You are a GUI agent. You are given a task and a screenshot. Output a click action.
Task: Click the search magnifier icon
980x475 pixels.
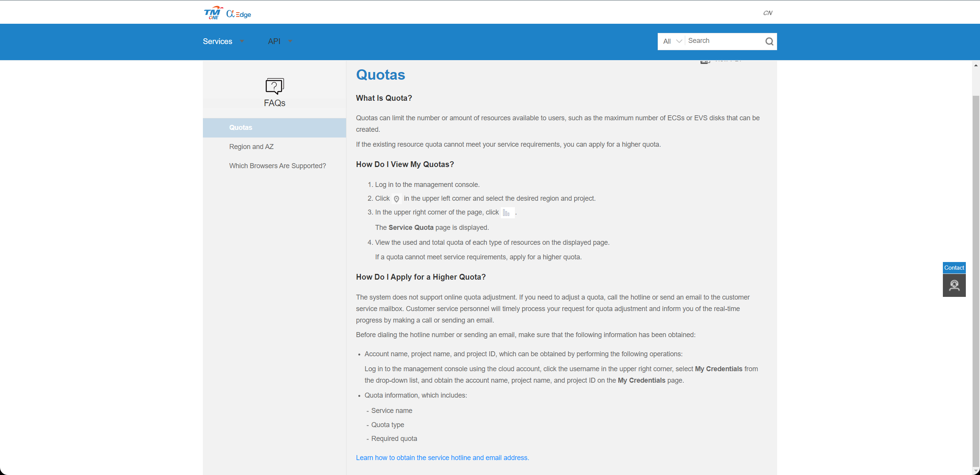(x=770, y=41)
